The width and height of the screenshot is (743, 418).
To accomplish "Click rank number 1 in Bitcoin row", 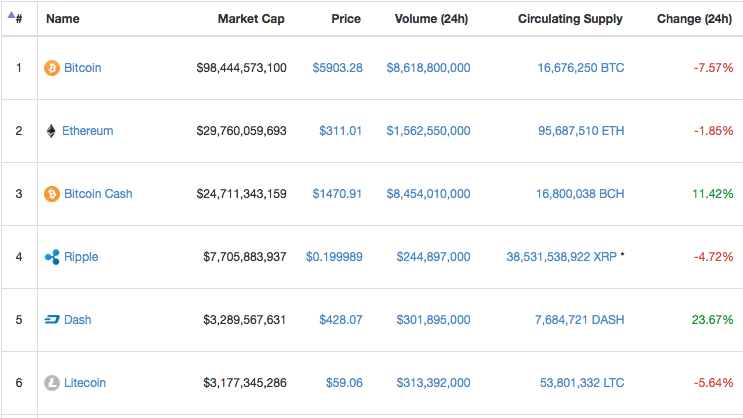I will [x=19, y=68].
